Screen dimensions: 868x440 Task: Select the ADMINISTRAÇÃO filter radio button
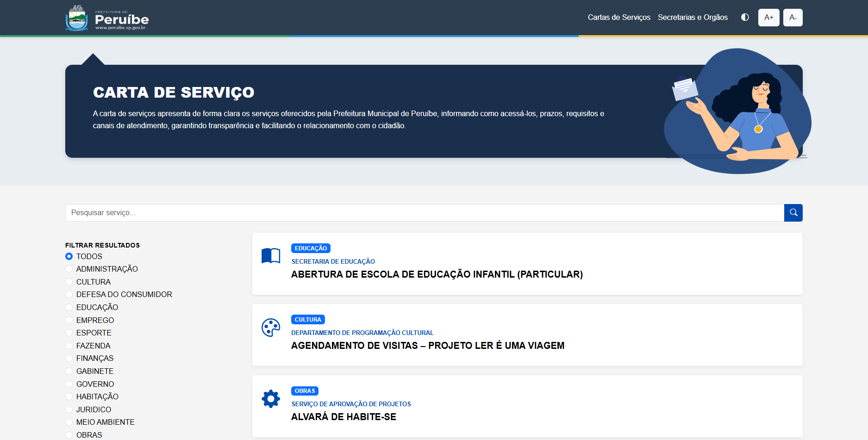click(69, 269)
